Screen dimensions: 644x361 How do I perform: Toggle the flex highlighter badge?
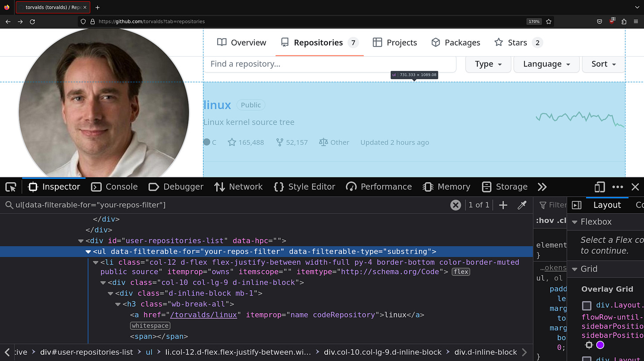point(460,272)
